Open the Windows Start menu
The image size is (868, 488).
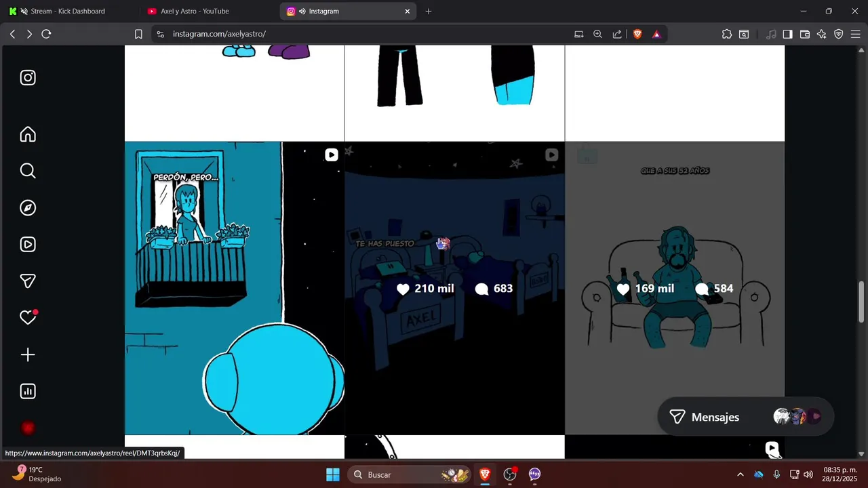point(333,474)
